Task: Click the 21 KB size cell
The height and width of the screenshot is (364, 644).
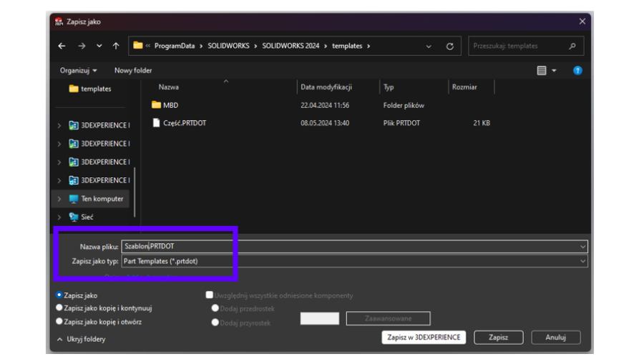Action: coord(482,123)
